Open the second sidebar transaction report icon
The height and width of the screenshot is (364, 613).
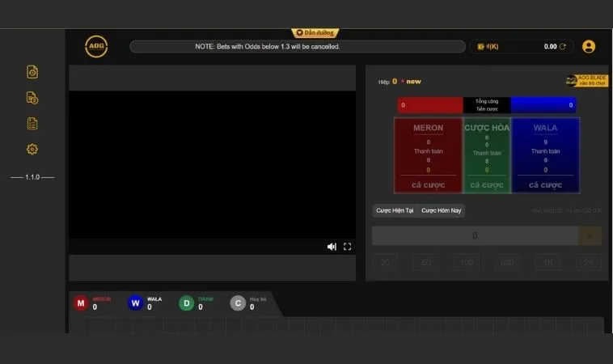(x=32, y=98)
